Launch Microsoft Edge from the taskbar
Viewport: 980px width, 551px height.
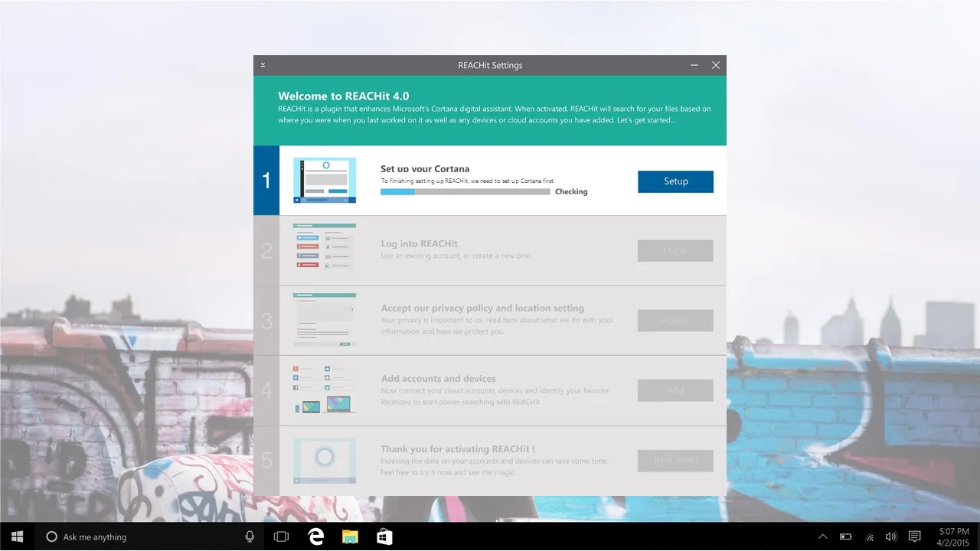(x=315, y=536)
